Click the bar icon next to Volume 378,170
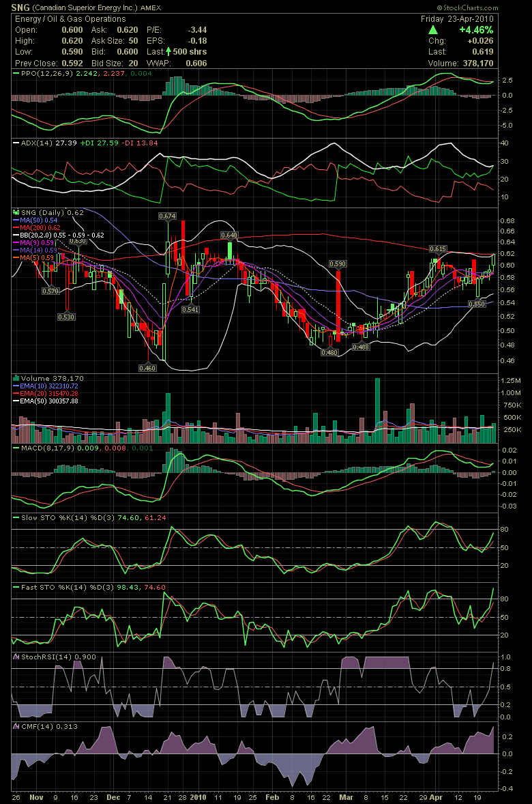Viewport: 532px width, 804px height. [16, 378]
